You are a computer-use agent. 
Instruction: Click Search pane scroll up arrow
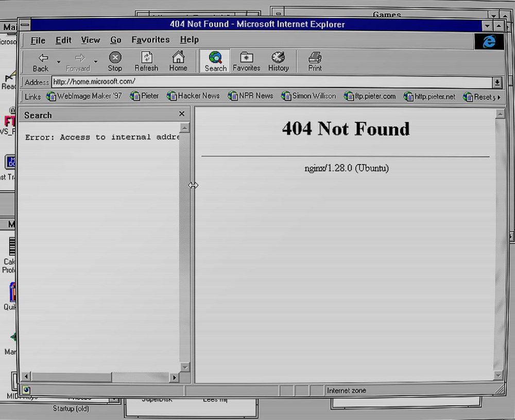[184, 128]
